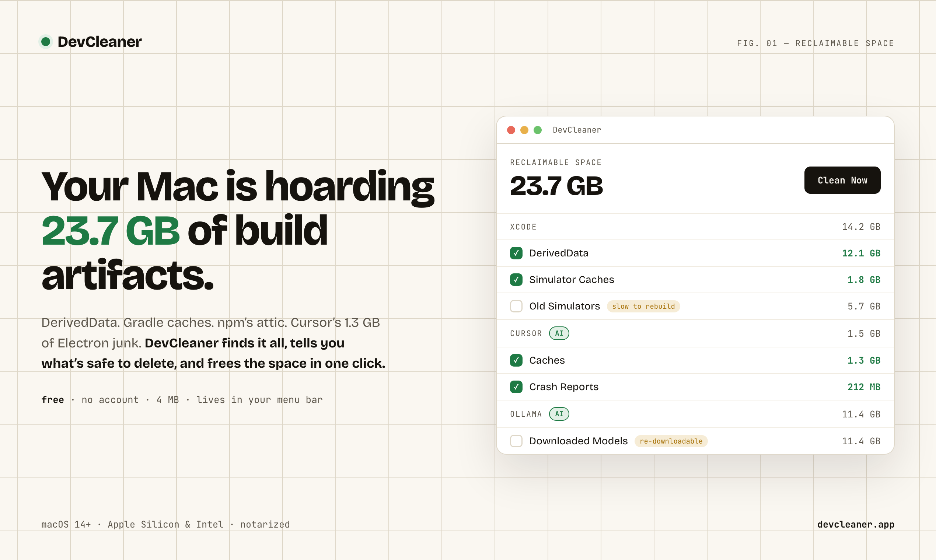Select the CURSOR section header label
936x560 pixels.
tap(526, 333)
